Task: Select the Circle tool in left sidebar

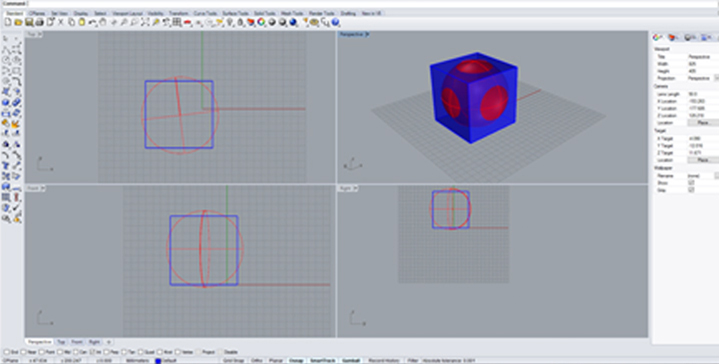Action: pos(6,60)
